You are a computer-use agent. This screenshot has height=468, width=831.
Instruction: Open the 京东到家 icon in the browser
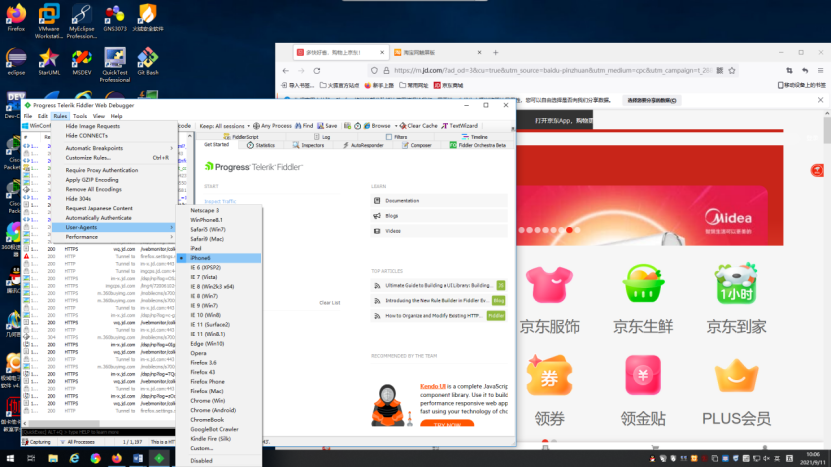pos(736,284)
